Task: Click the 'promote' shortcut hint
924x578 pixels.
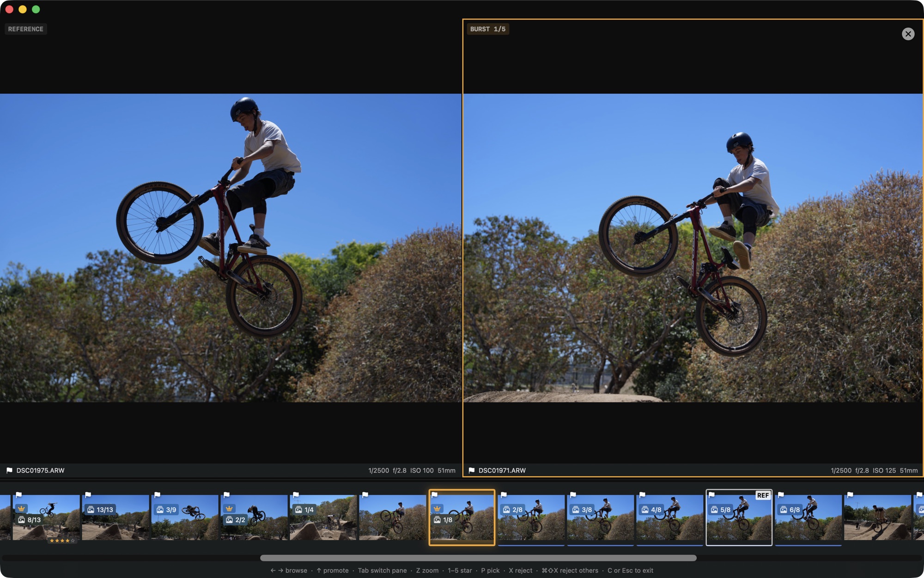Action: (x=332, y=570)
